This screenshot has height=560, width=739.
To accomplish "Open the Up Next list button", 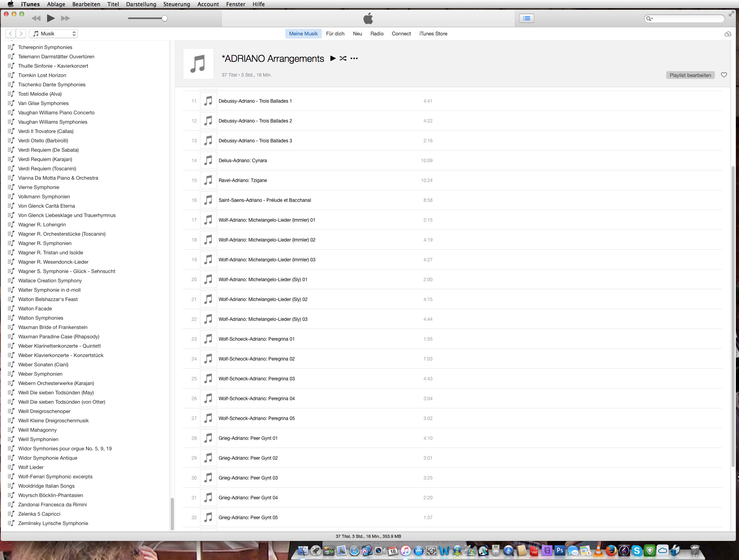I will (x=527, y=18).
